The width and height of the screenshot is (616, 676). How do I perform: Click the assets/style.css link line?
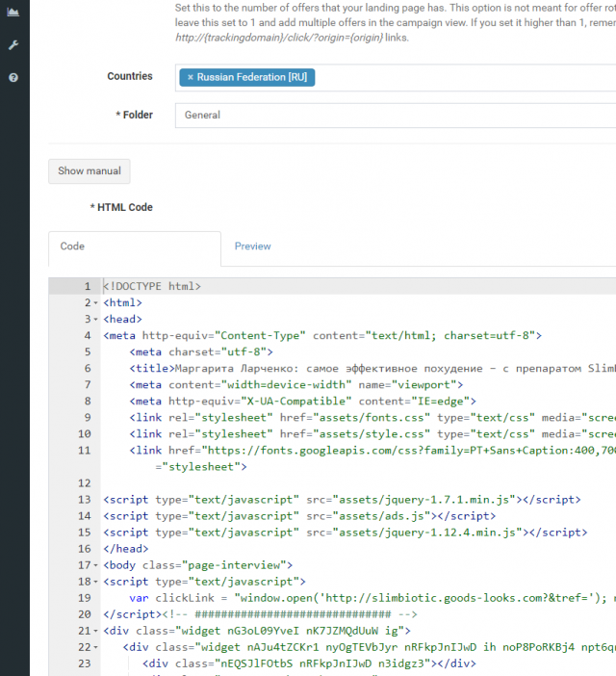[372, 433]
